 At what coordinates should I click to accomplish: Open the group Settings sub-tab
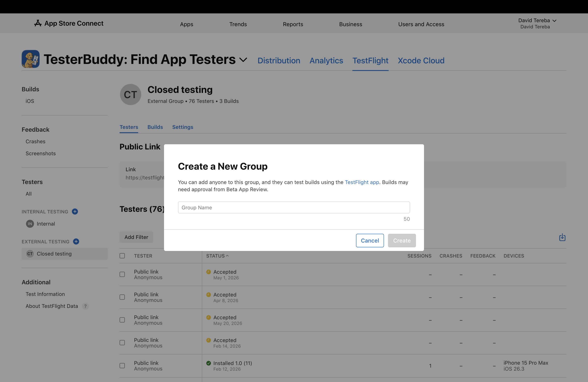point(183,127)
